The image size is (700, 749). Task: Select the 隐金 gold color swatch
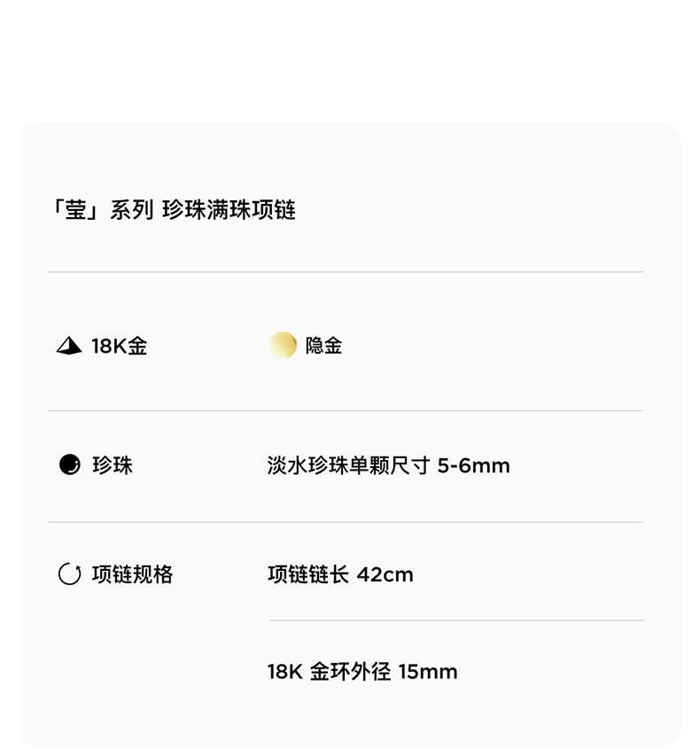point(283,346)
